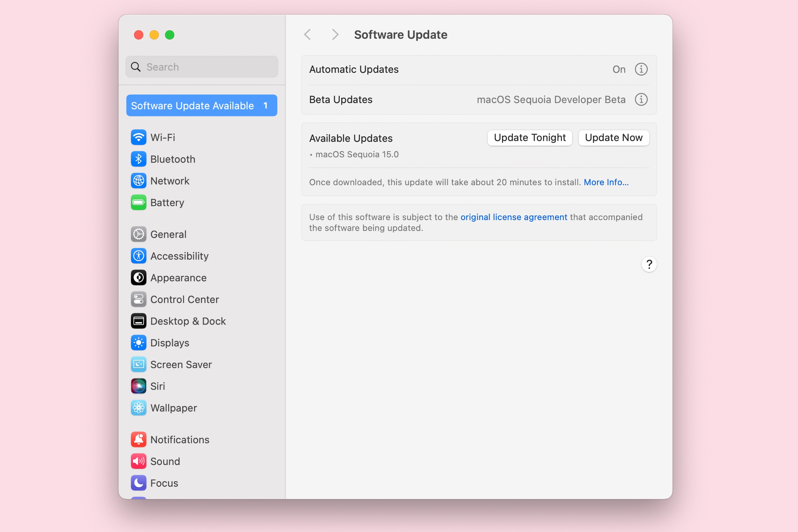
Task: Select the Displays sun icon
Action: click(x=138, y=343)
